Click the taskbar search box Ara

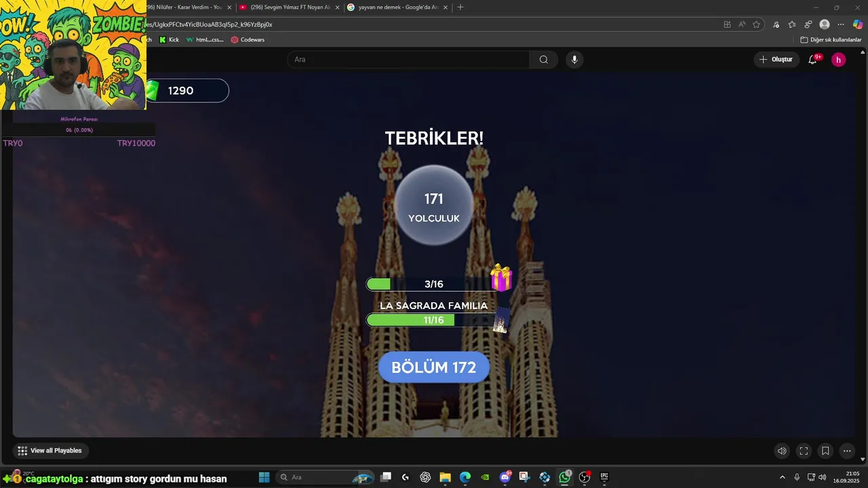point(325,477)
